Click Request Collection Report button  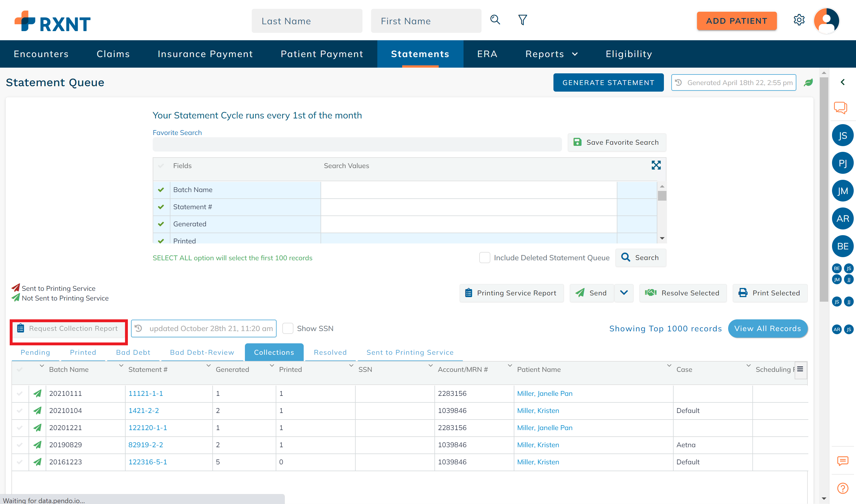(68, 328)
